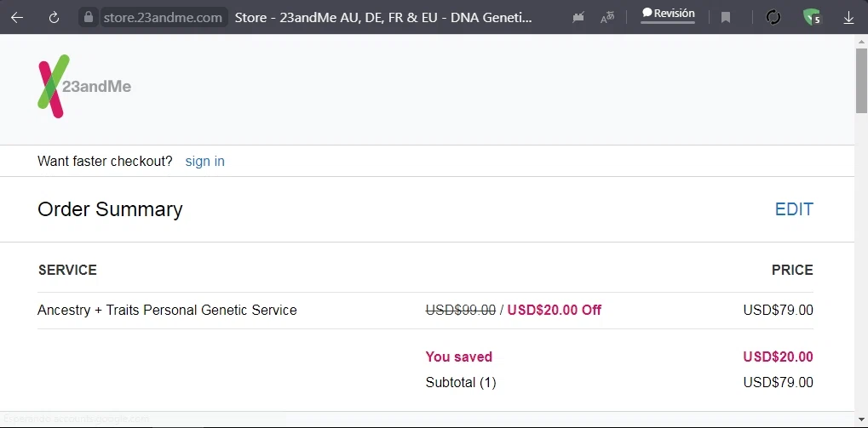This screenshot has height=428, width=868.
Task: Reload the page with the refresh icon
Action: 54,17
